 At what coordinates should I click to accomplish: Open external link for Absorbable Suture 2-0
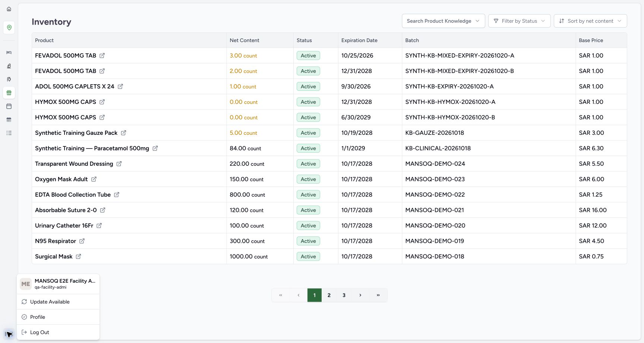[x=102, y=210]
